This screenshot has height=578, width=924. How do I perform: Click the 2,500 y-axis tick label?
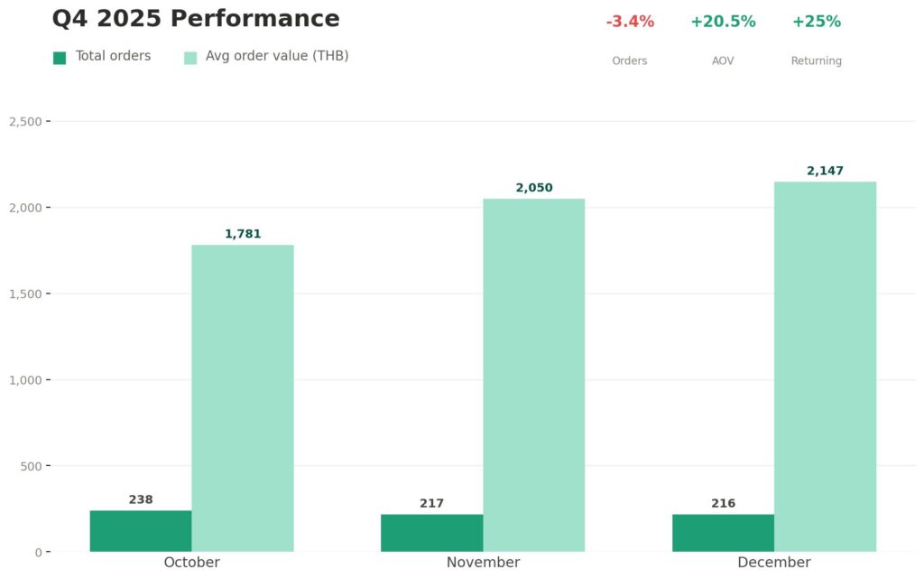pos(25,122)
